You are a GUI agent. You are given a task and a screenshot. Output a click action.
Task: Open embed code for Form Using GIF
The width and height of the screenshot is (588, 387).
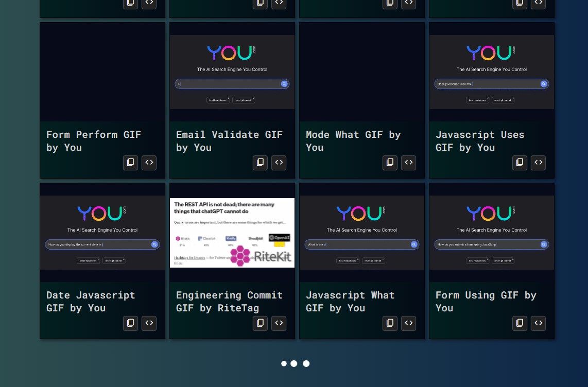point(539,323)
